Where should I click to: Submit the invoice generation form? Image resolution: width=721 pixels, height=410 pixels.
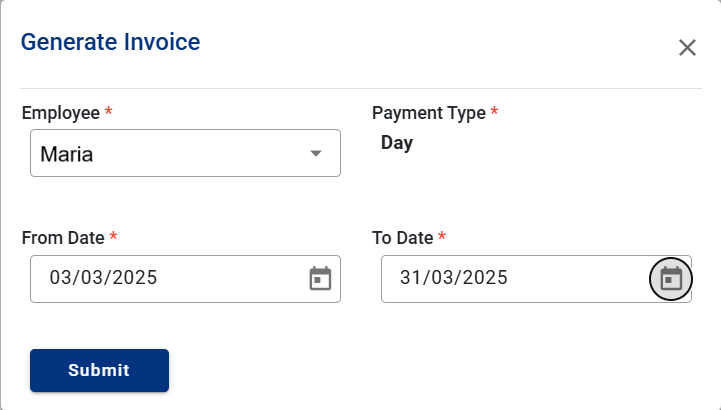(99, 370)
